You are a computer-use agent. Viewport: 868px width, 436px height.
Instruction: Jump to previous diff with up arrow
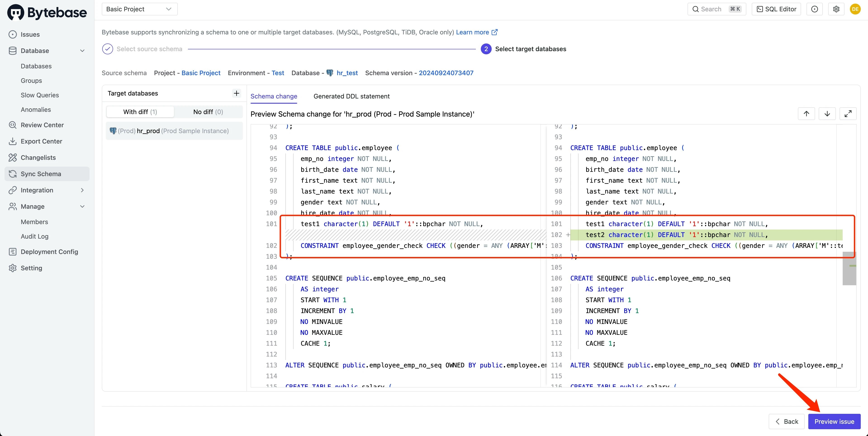point(806,114)
